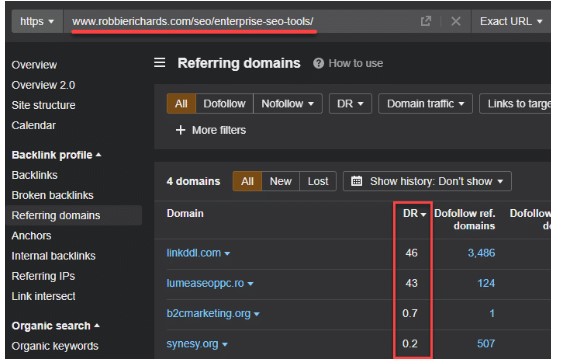Image resolution: width=563 pixels, height=364 pixels.
Task: Open Referring IPs report
Action: (x=43, y=276)
